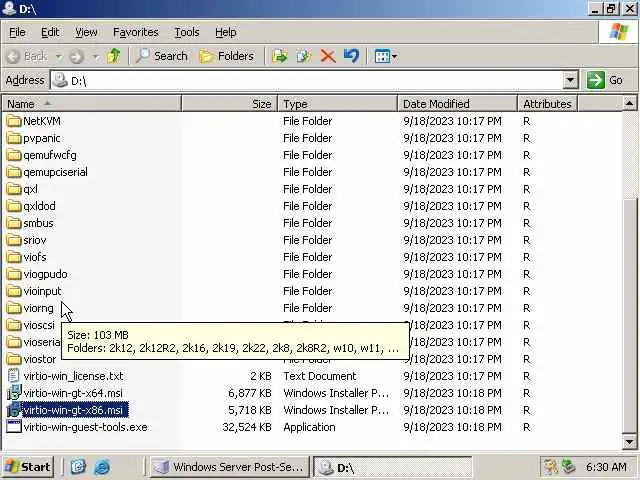Viewport: 640px width, 480px height.
Task: Select the qemufwcfg folder icon
Action: click(14, 155)
